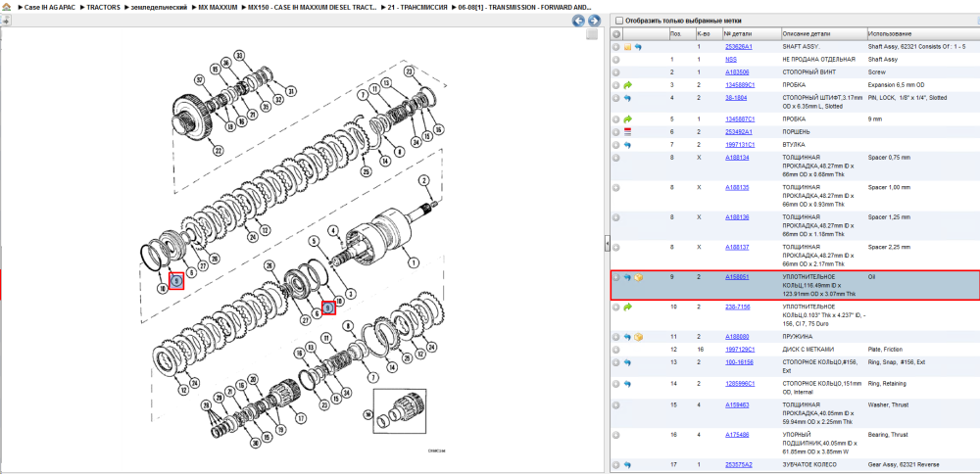
Task: Click 'Spacer 1,25 mm' usage cell
Action: pyautogui.click(x=889, y=216)
